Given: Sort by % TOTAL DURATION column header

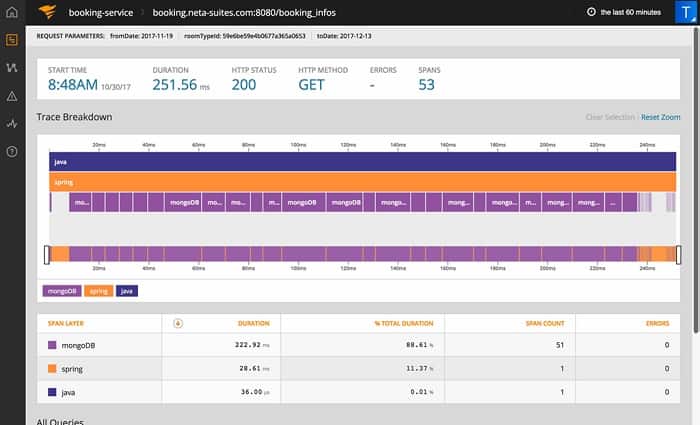Looking at the screenshot, I should point(404,323).
